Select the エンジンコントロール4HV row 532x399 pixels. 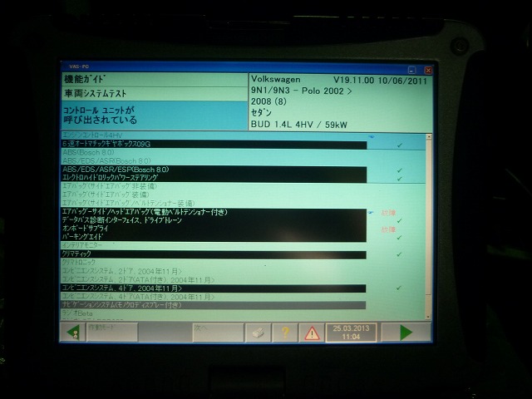point(214,135)
